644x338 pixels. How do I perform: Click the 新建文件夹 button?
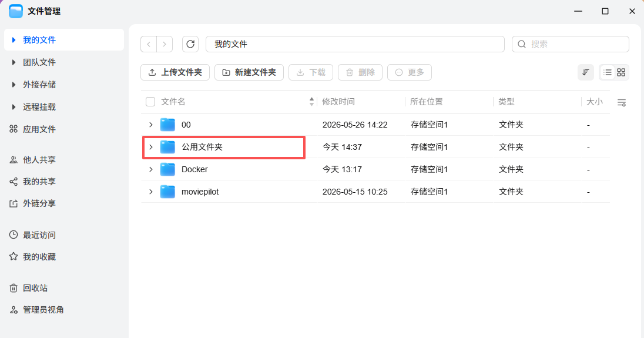pos(249,72)
